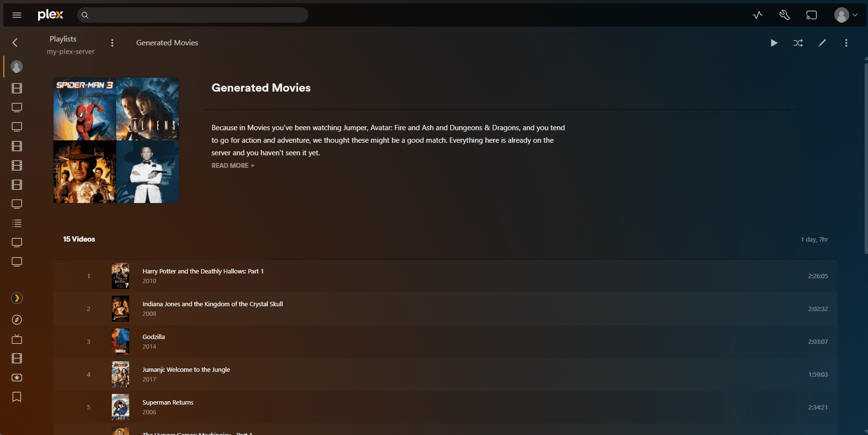Open Harry Potter and the Deathly Hallows: Part 1
This screenshot has width=868, height=435.
(203, 272)
